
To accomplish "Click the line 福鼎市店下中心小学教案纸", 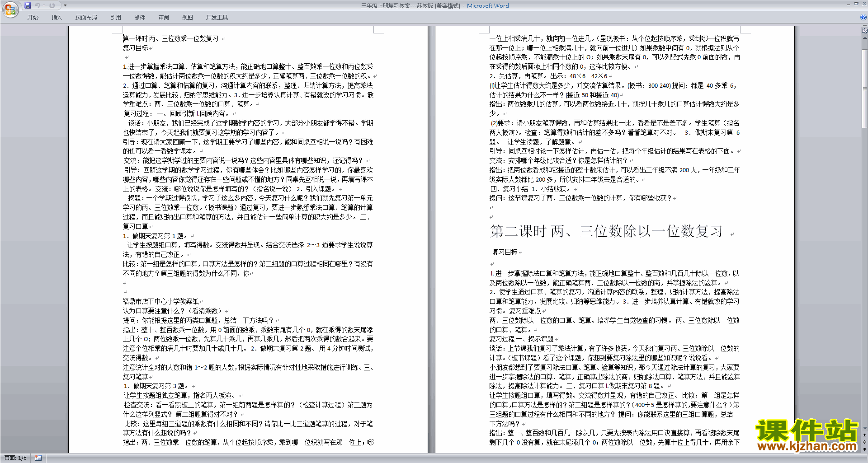I will pyautogui.click(x=160, y=301).
